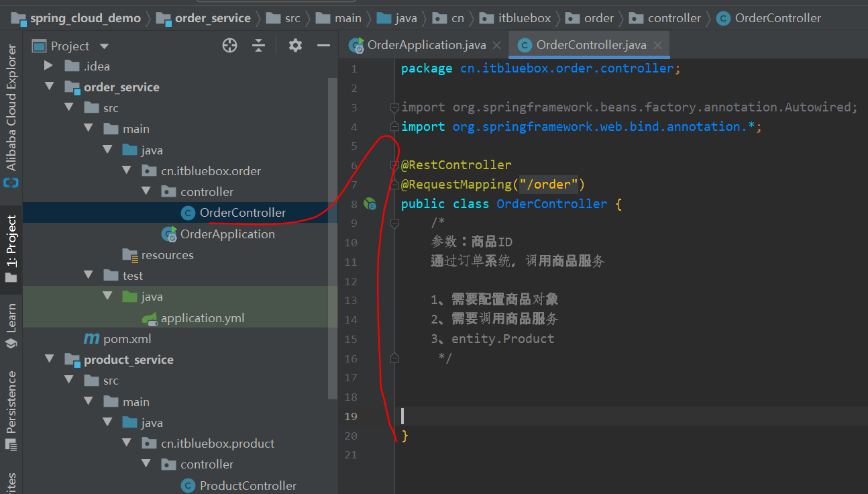This screenshot has width=868, height=494.
Task: Click src in breadcrumb bar
Action: (x=292, y=18)
